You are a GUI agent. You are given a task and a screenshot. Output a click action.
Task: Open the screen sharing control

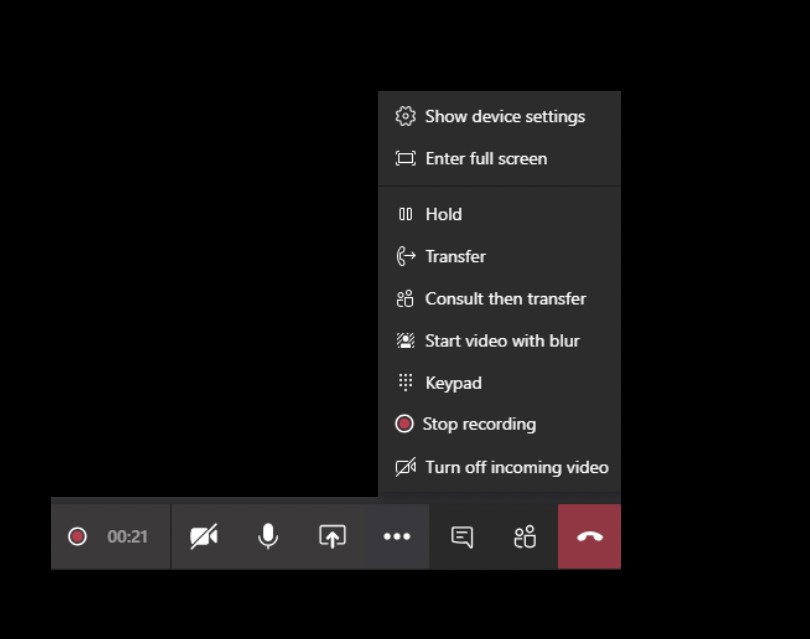click(x=330, y=537)
